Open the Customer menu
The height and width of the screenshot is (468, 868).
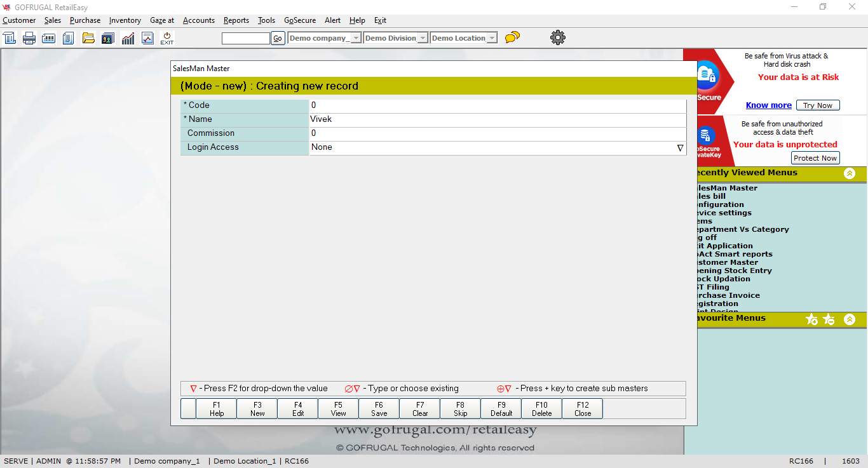coord(19,20)
